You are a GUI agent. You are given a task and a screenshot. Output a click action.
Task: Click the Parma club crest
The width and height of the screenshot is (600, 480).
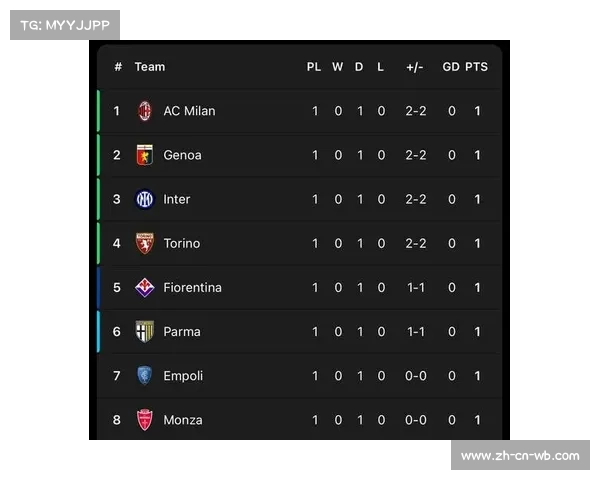pyautogui.click(x=145, y=331)
